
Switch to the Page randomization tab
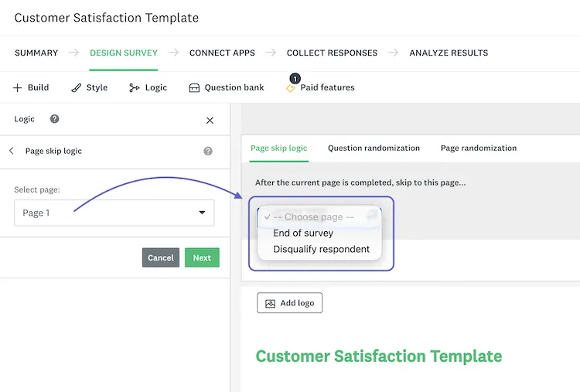coord(479,148)
